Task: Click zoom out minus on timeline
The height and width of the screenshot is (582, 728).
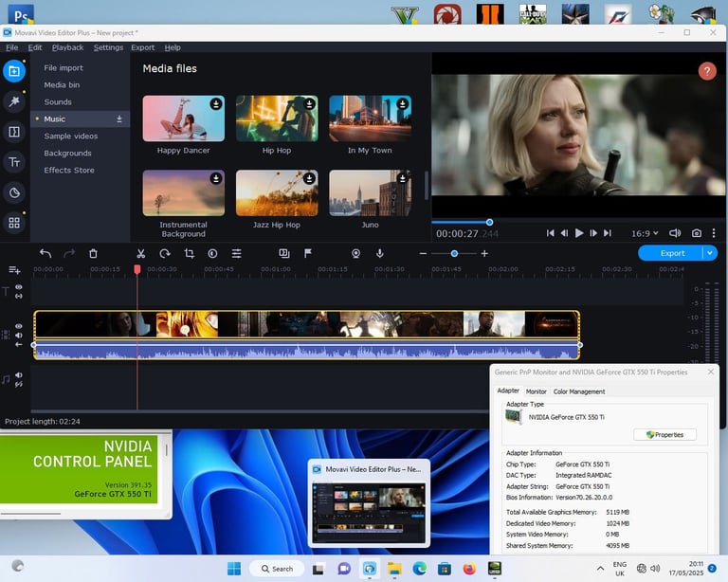Action: (423, 253)
